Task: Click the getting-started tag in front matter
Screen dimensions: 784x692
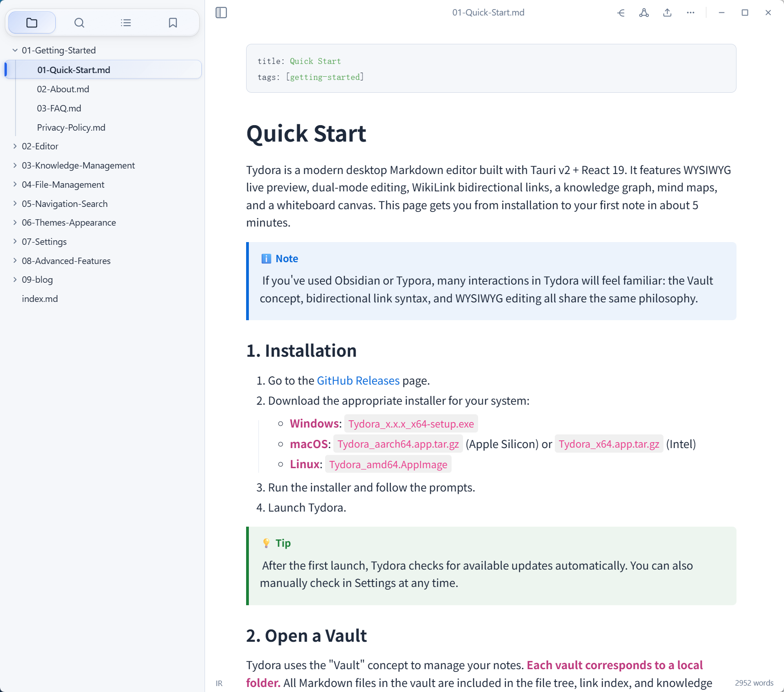Action: 325,77
